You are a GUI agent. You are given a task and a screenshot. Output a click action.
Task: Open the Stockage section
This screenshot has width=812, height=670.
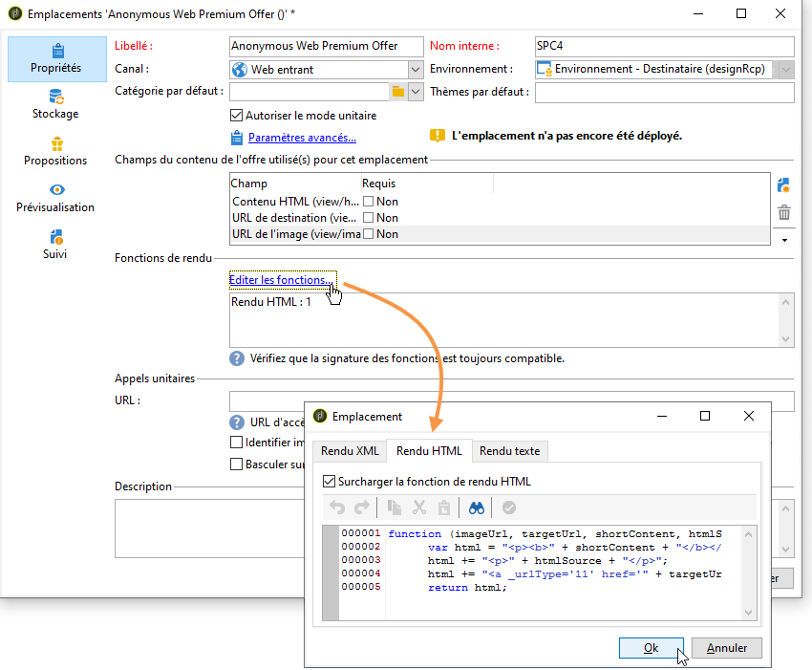point(56,104)
